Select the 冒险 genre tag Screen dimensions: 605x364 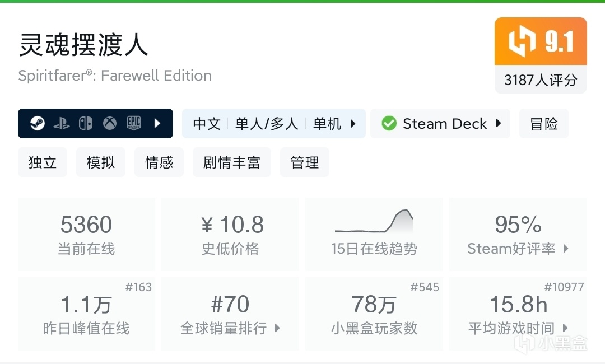tap(544, 124)
